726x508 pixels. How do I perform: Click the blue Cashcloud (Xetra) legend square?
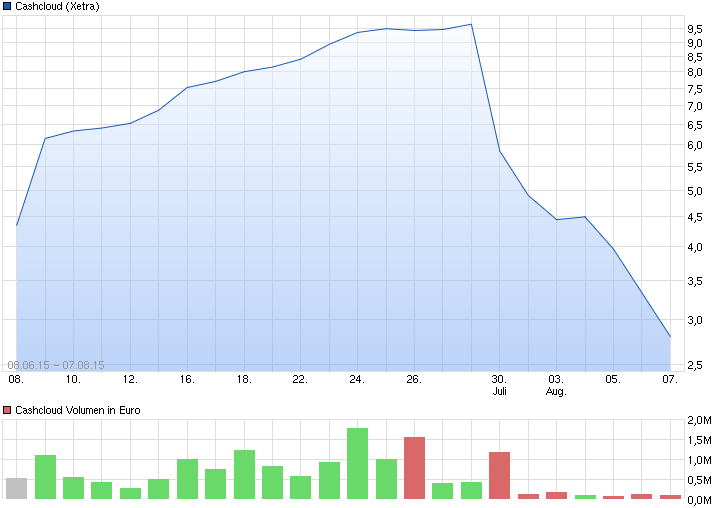(7, 6)
